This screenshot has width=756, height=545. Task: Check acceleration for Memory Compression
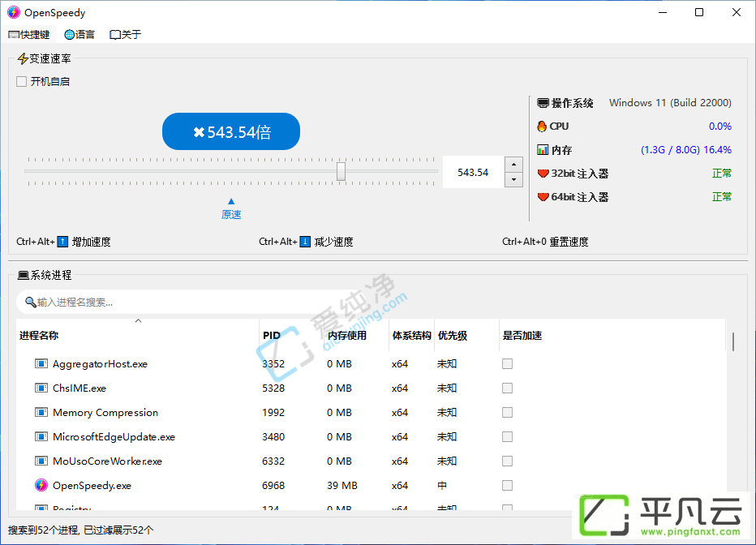[507, 413]
